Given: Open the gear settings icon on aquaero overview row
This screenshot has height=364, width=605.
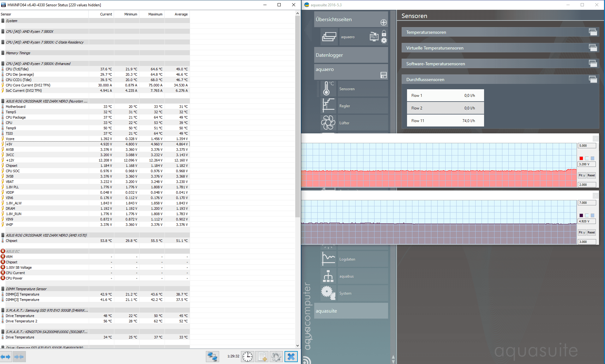Looking at the screenshot, I should tap(384, 40).
